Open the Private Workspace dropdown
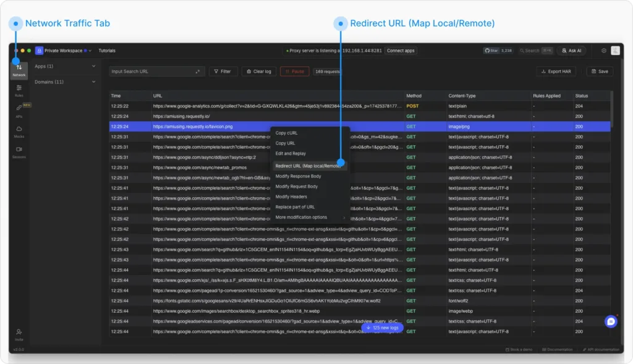633x364 pixels. click(65, 50)
